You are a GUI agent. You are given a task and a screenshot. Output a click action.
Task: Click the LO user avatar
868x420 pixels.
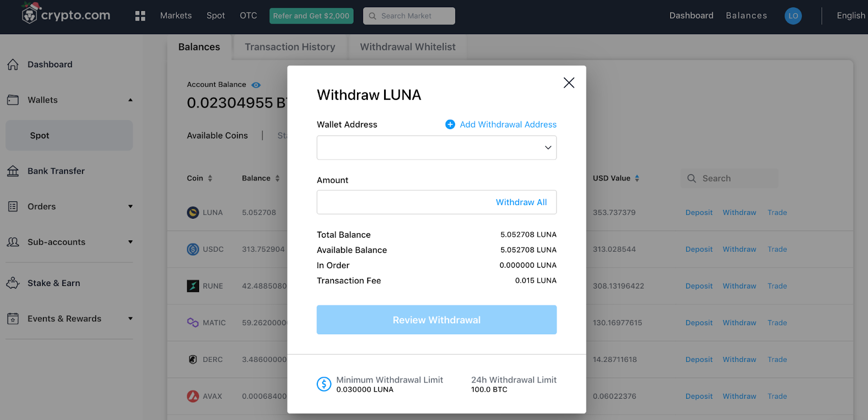(x=793, y=16)
